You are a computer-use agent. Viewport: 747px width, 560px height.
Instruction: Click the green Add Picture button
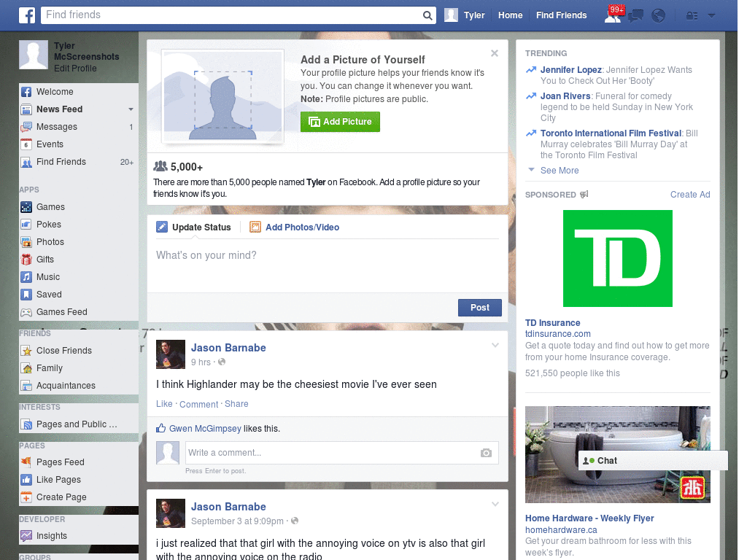[340, 122]
